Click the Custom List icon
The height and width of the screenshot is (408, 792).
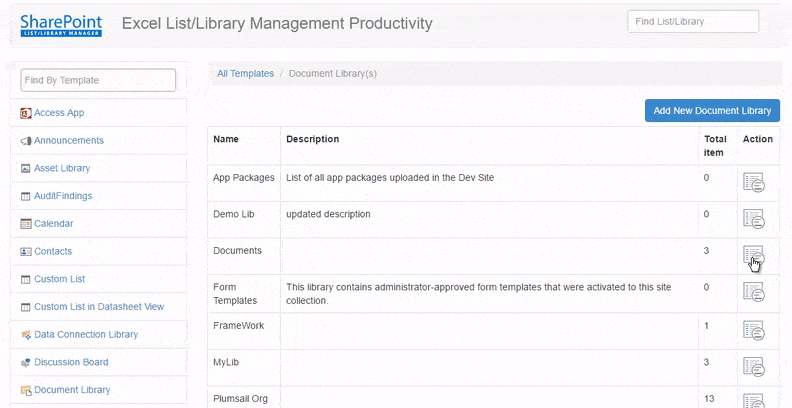(x=26, y=279)
